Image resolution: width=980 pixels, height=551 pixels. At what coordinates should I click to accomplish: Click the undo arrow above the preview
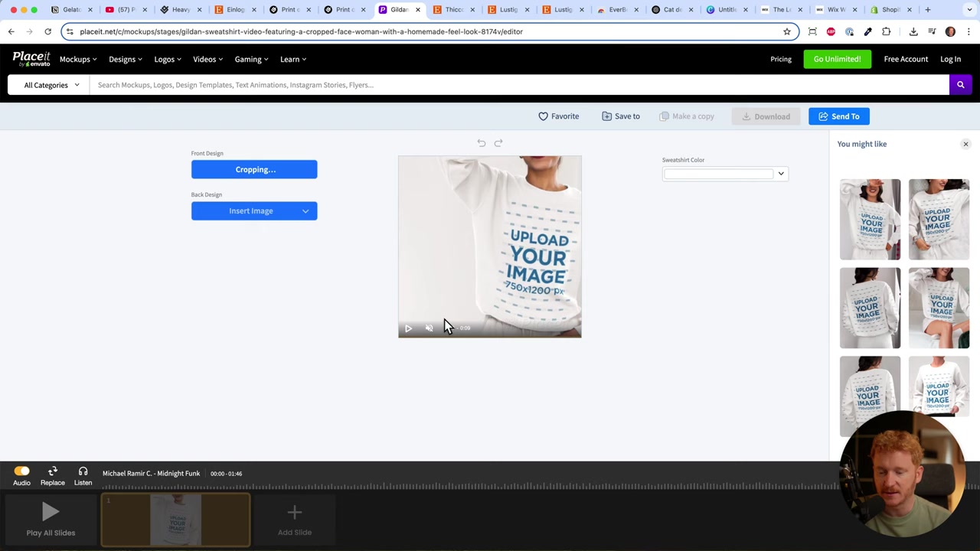(481, 143)
